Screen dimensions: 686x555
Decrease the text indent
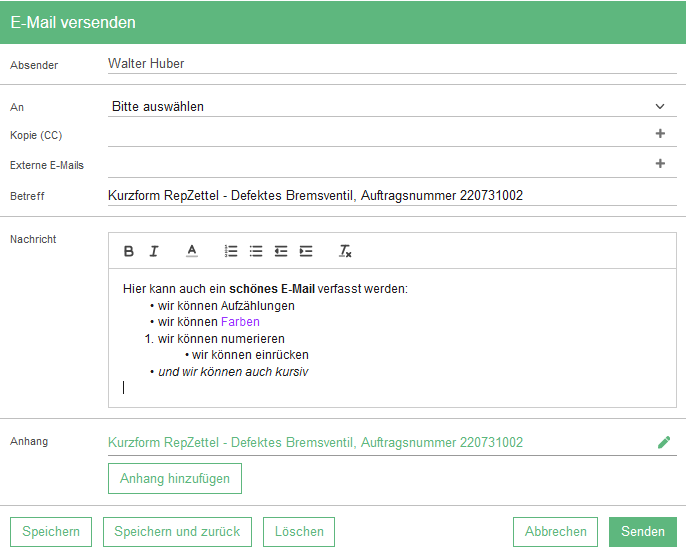281,251
